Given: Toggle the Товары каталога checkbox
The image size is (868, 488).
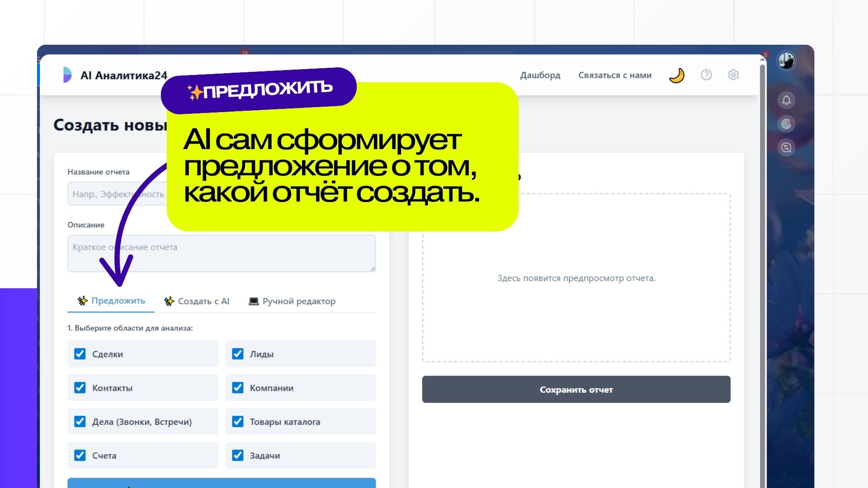Looking at the screenshot, I should pyautogui.click(x=238, y=422).
